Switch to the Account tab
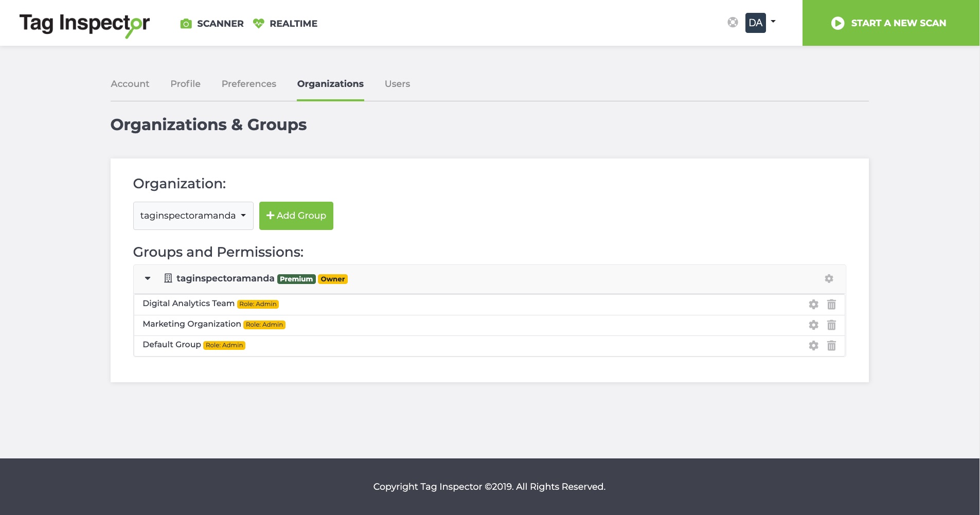This screenshot has height=515, width=980. click(x=130, y=84)
